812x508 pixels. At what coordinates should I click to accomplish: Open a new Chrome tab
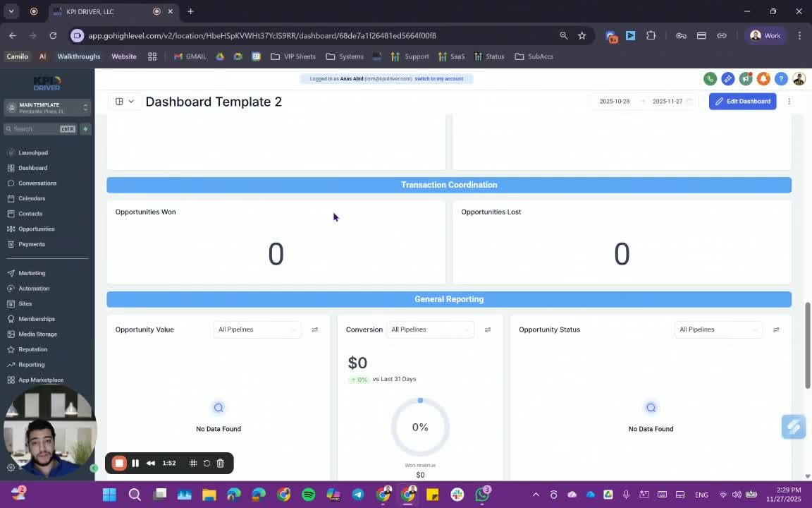pyautogui.click(x=190, y=11)
